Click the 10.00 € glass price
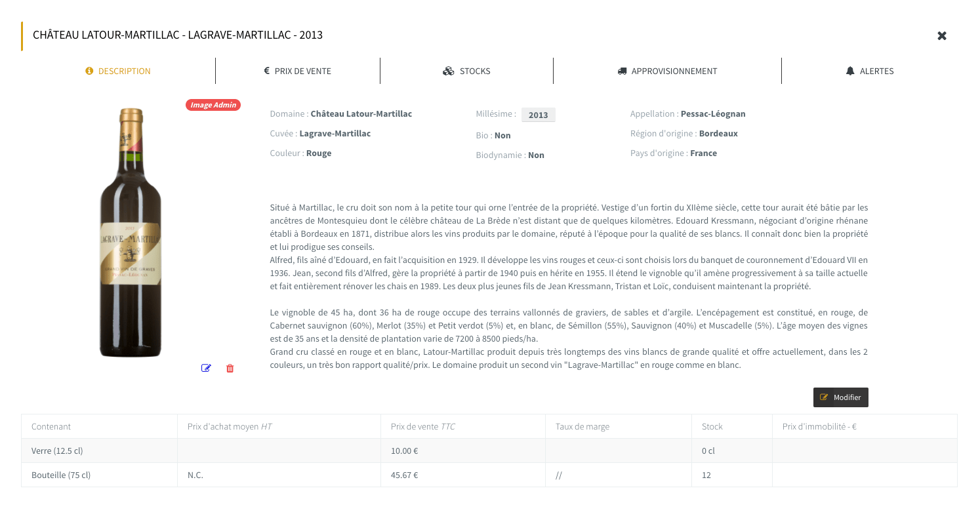980x522 pixels. (x=404, y=451)
